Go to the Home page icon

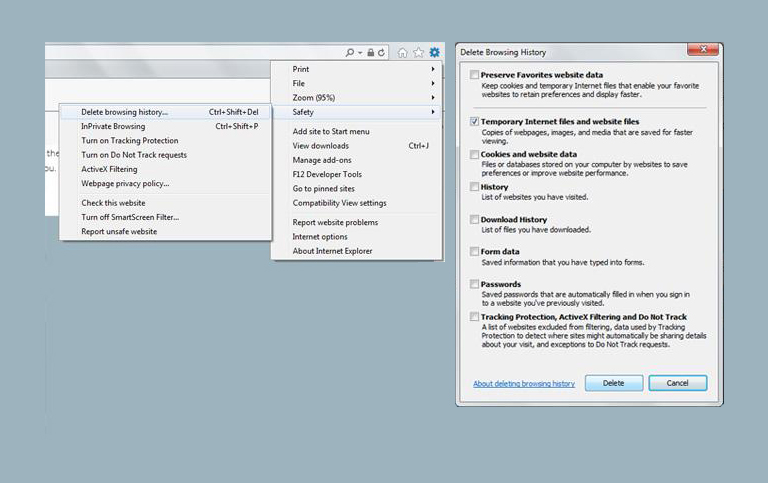[402, 52]
